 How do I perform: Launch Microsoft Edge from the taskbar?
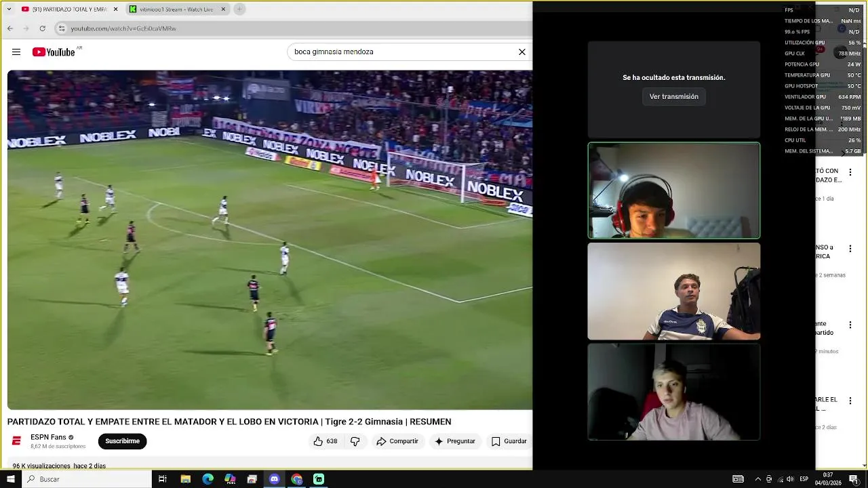pos(208,479)
